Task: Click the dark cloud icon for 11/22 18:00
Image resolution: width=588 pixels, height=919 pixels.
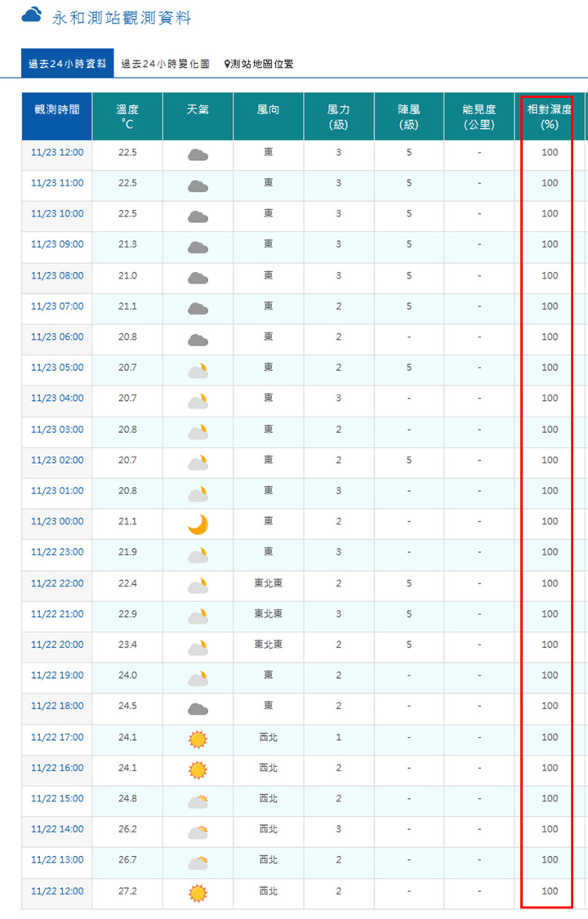Action: tap(198, 709)
